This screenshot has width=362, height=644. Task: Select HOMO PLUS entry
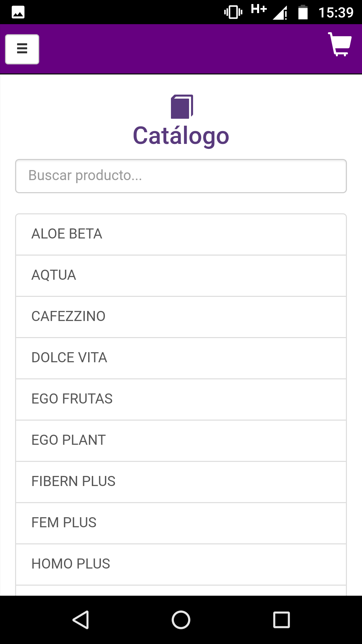coord(181,565)
